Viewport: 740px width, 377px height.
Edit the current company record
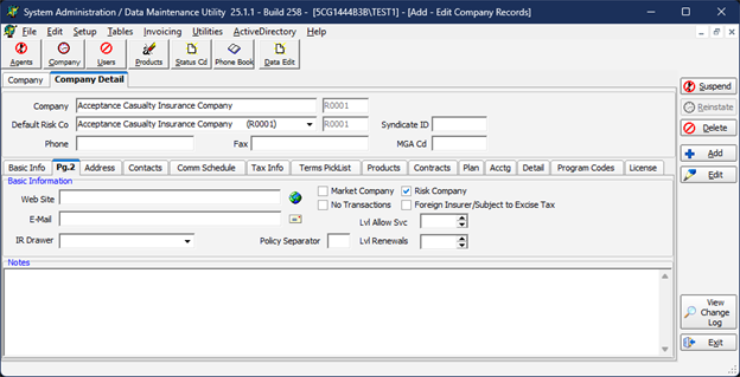pos(708,175)
